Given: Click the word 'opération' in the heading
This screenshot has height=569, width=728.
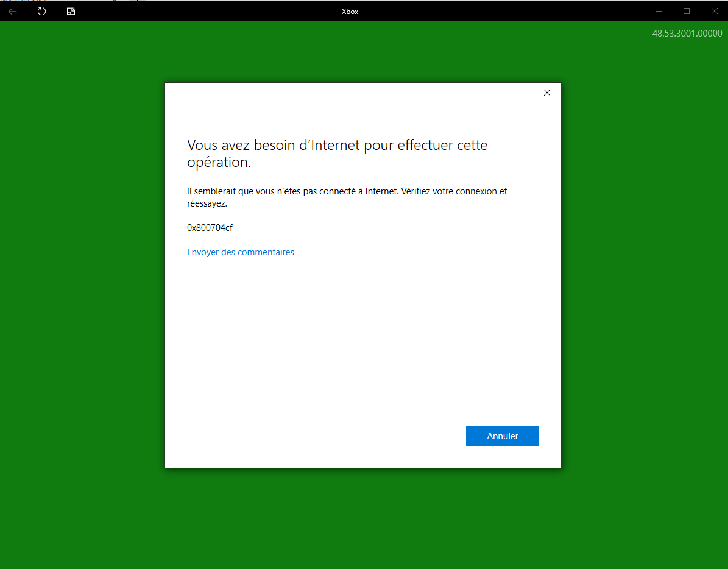Looking at the screenshot, I should tap(217, 163).
